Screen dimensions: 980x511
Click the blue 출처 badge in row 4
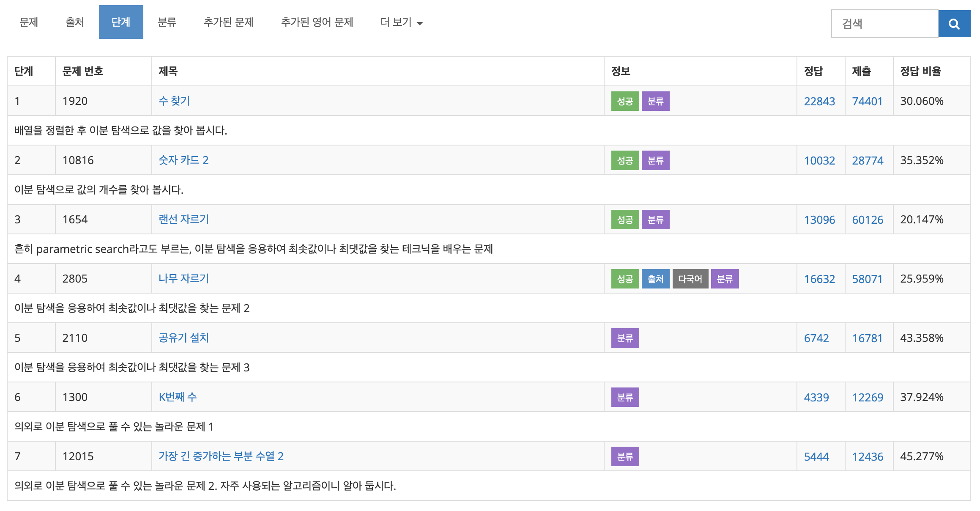[x=655, y=279]
